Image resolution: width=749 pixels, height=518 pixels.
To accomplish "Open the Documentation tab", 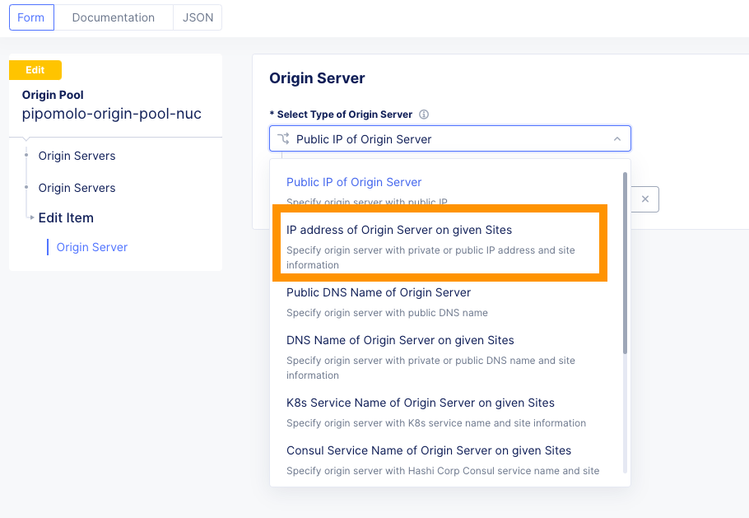I will click(113, 17).
